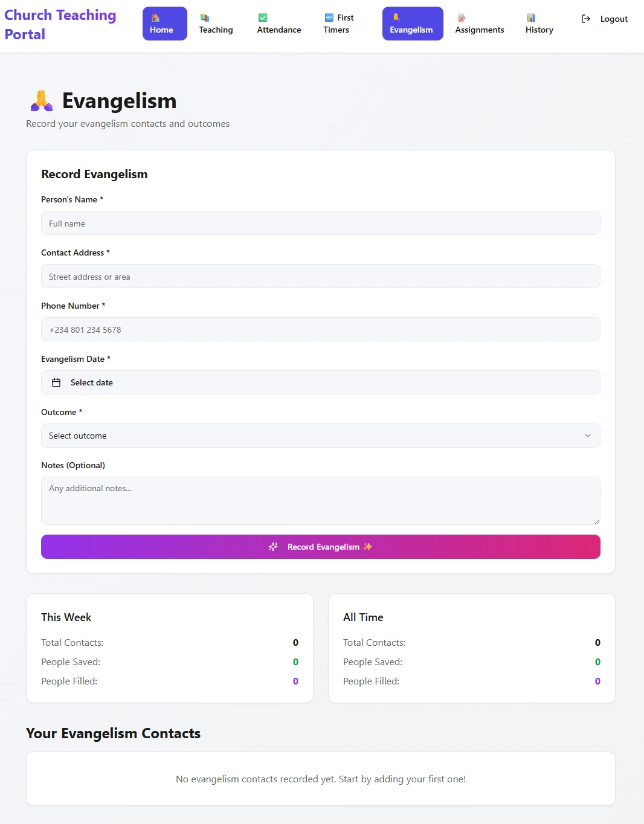Screen dimensions: 644x824
Task: Open the Select date picker
Action: pyautogui.click(x=320, y=382)
